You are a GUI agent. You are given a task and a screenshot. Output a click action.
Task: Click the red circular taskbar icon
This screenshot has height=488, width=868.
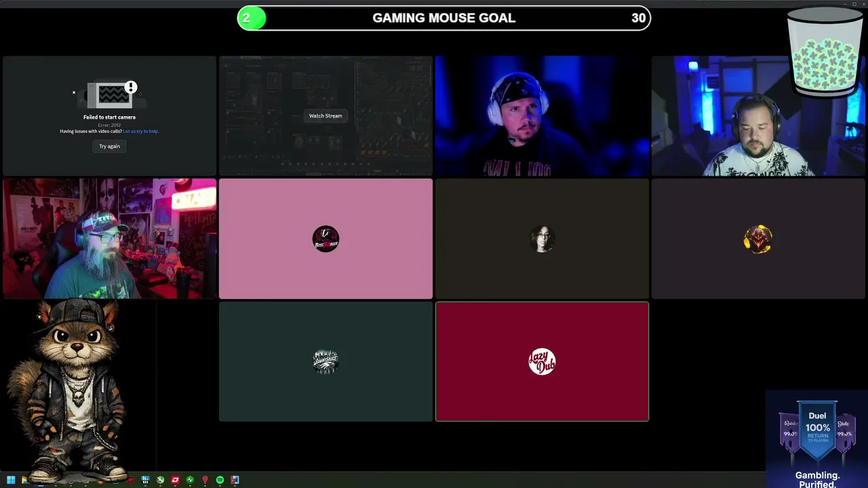pyautogui.click(x=130, y=480)
